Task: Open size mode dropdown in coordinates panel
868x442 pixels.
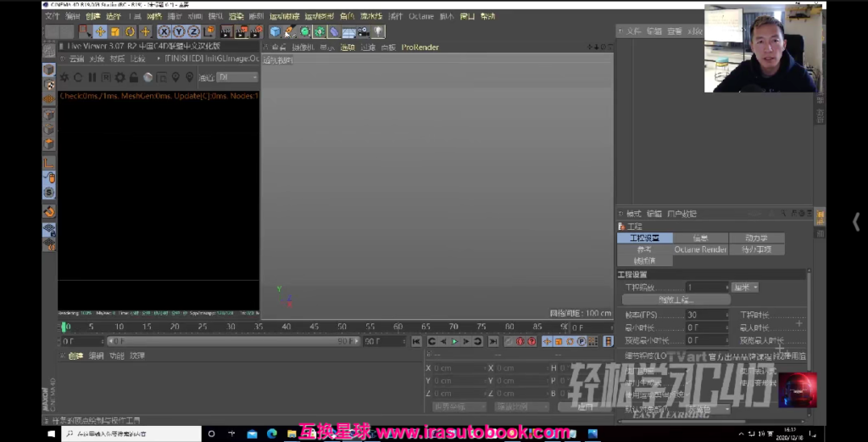Action: pyautogui.click(x=522, y=406)
